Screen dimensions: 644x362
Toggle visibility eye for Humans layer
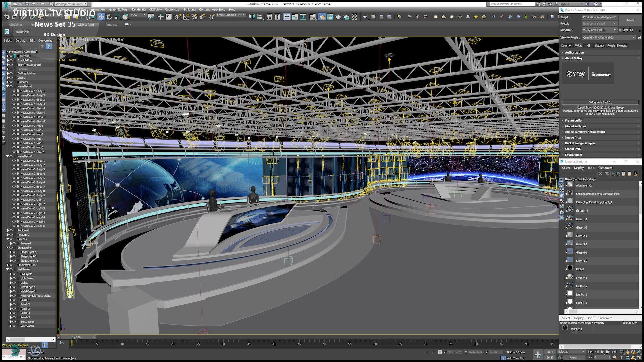click(x=11, y=82)
